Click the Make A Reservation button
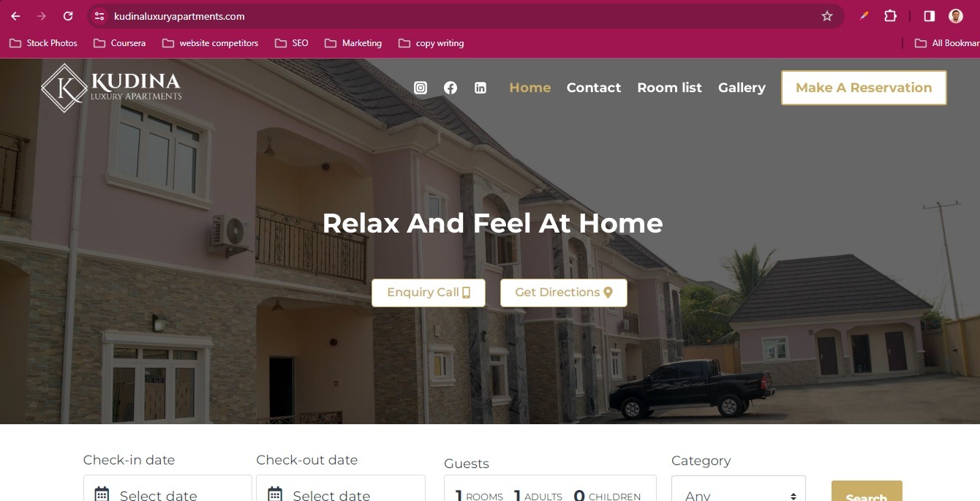This screenshot has width=980, height=501. [864, 88]
